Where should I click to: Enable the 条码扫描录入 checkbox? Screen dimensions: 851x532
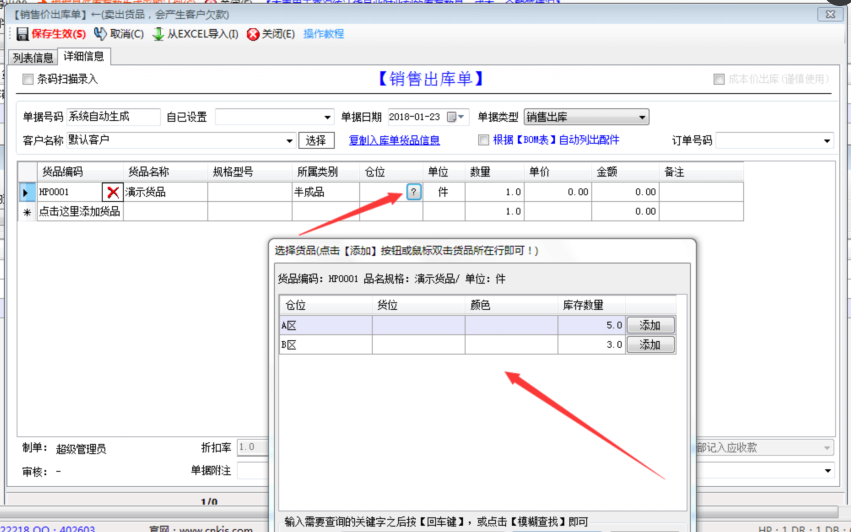(28, 79)
